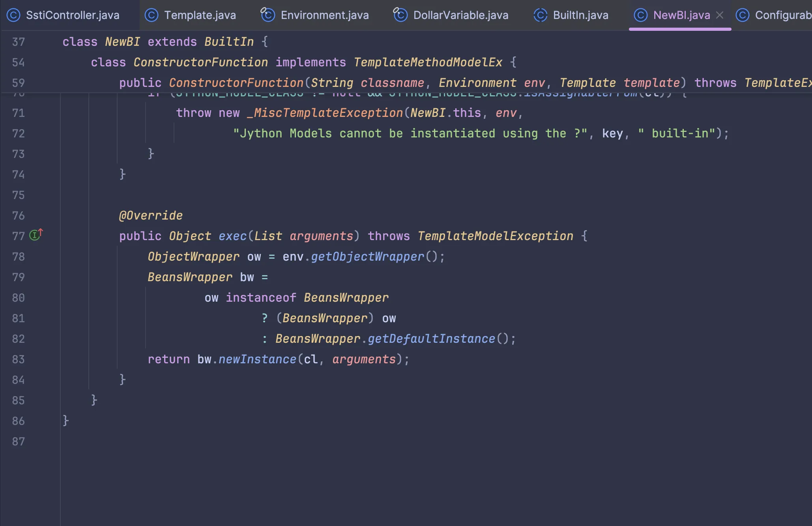Viewport: 812px width, 526px height.
Task: Click the '@Override' annotation
Action: [151, 216]
